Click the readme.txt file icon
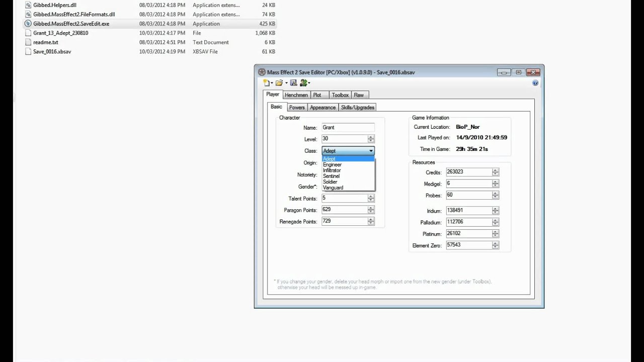 (28, 42)
